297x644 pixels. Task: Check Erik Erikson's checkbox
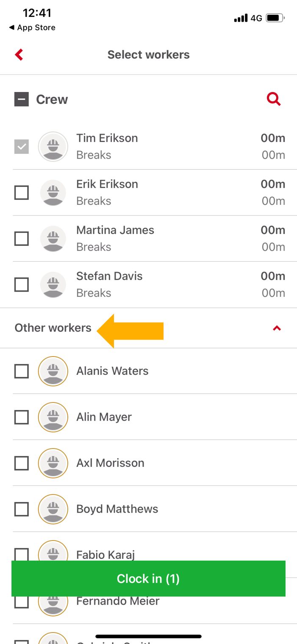(21, 192)
